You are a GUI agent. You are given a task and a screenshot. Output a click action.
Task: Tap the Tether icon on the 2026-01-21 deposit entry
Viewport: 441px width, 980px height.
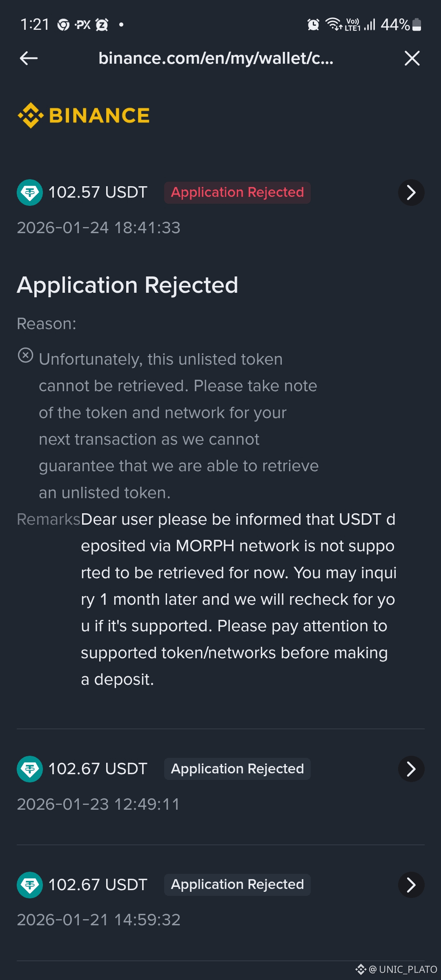click(29, 885)
